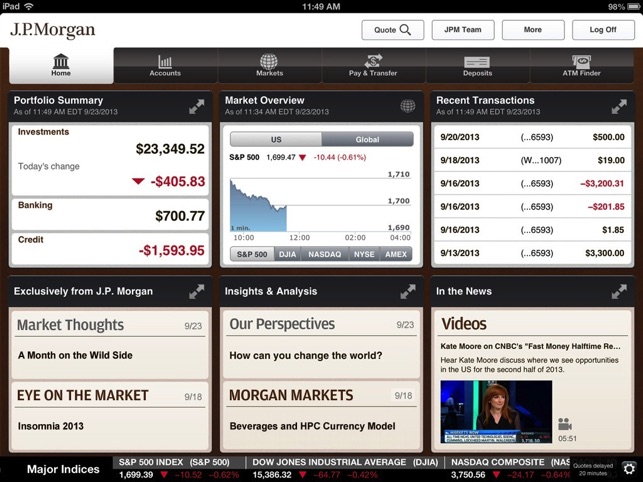Select the DJIA chart button
643x482 pixels.
pyautogui.click(x=287, y=254)
